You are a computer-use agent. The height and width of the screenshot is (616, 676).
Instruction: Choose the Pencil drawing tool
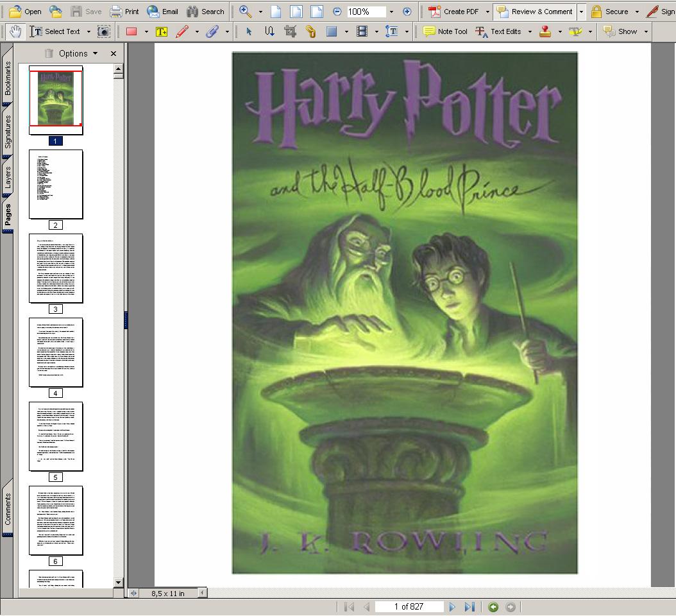183,31
